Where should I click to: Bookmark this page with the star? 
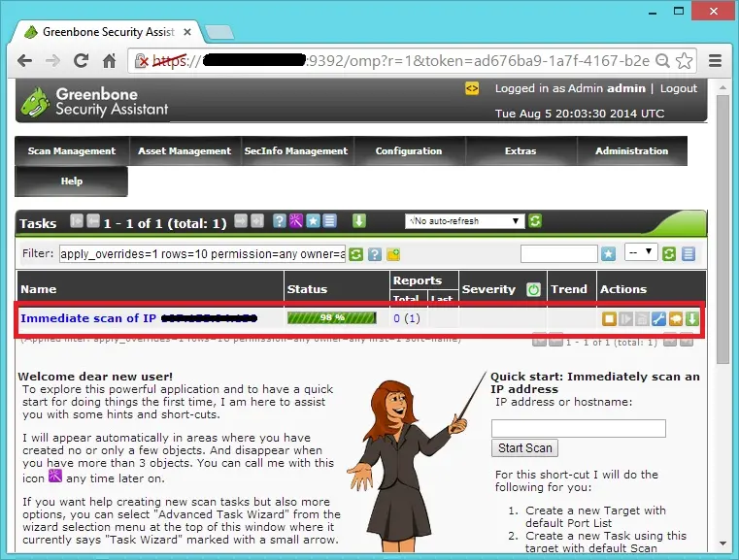coord(684,60)
